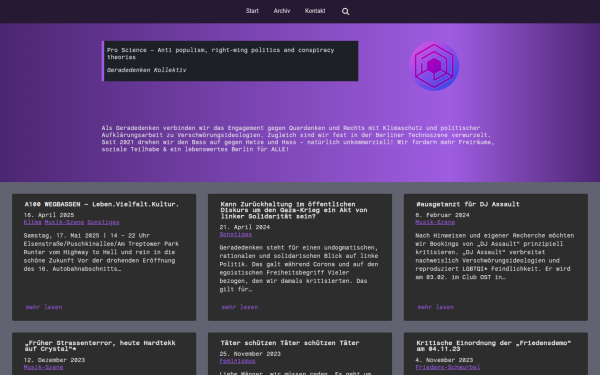Screen dimensions: 600x375
Task: Open the Täter schützen Täter article title
Action: coord(290,343)
